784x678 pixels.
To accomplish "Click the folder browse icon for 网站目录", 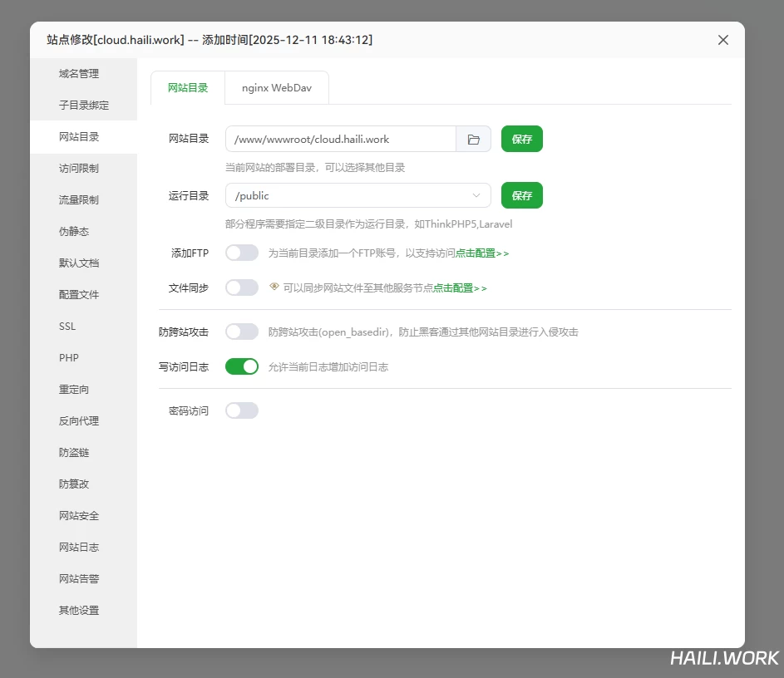I will tap(473, 140).
